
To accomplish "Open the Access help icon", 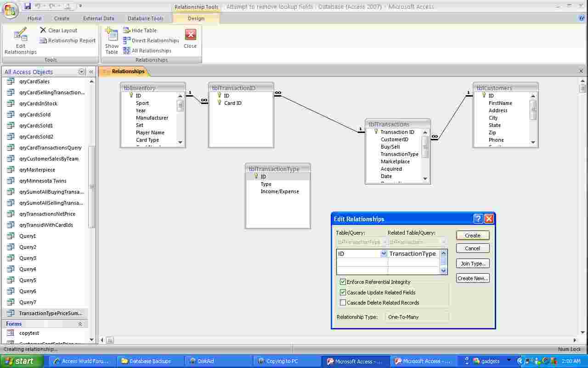I will [582, 18].
